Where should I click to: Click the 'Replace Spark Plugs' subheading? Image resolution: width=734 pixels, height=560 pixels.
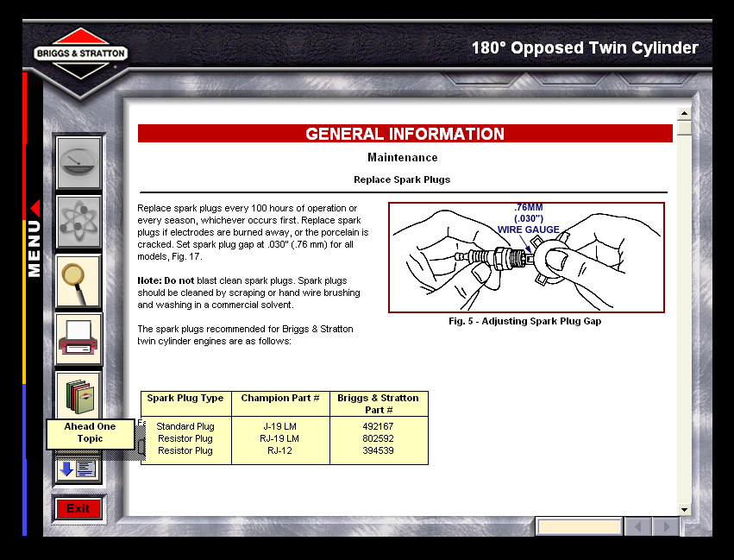pos(402,179)
